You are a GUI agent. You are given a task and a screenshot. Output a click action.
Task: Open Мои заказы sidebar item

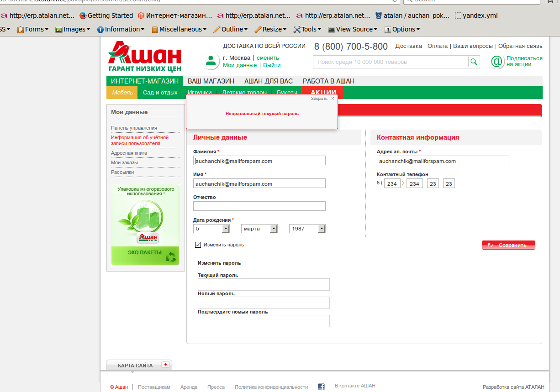pyautogui.click(x=124, y=162)
